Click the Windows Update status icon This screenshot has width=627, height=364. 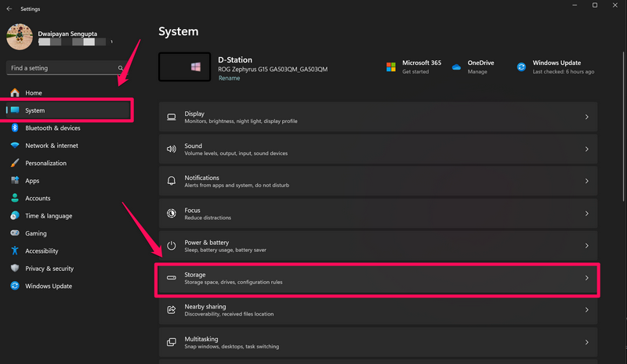click(521, 67)
